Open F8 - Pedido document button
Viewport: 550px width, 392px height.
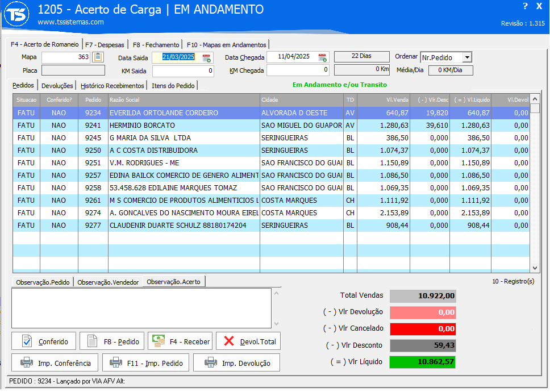[112, 341]
